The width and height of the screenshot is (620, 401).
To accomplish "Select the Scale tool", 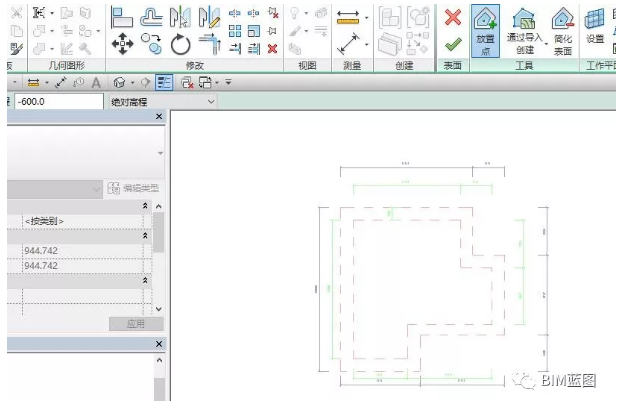I will pyautogui.click(x=254, y=31).
